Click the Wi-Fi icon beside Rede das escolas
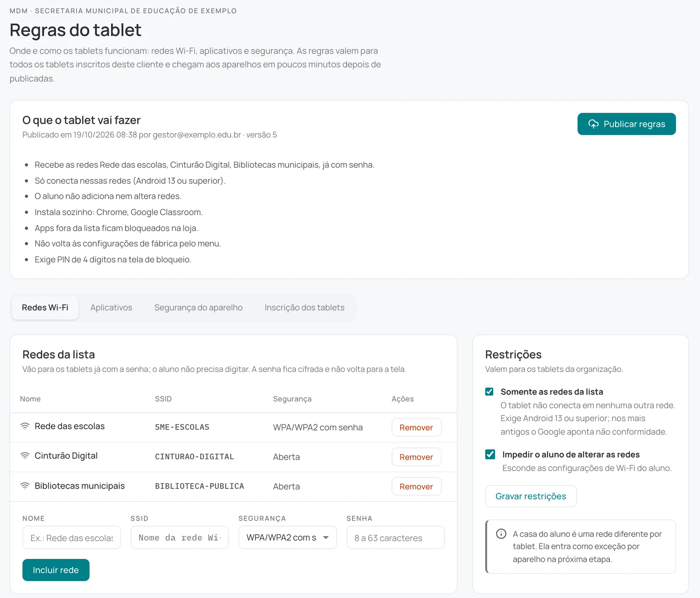Viewport: 700px width, 598px height. (25, 426)
